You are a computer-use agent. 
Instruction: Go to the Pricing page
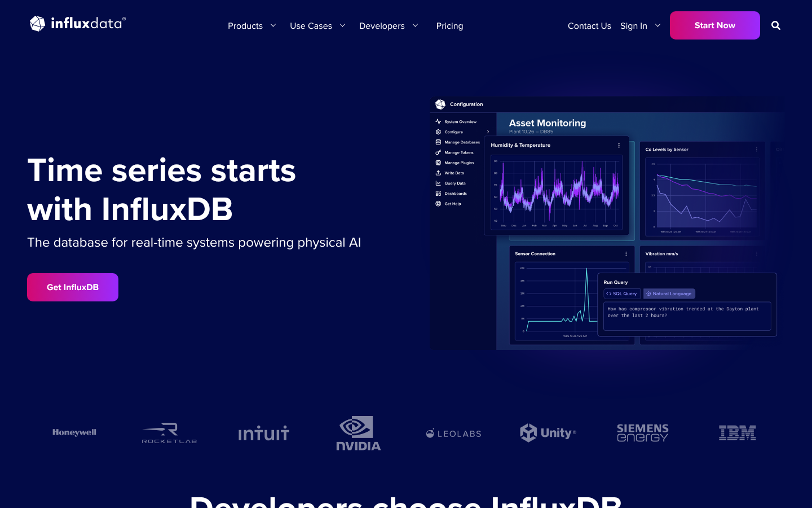(449, 26)
